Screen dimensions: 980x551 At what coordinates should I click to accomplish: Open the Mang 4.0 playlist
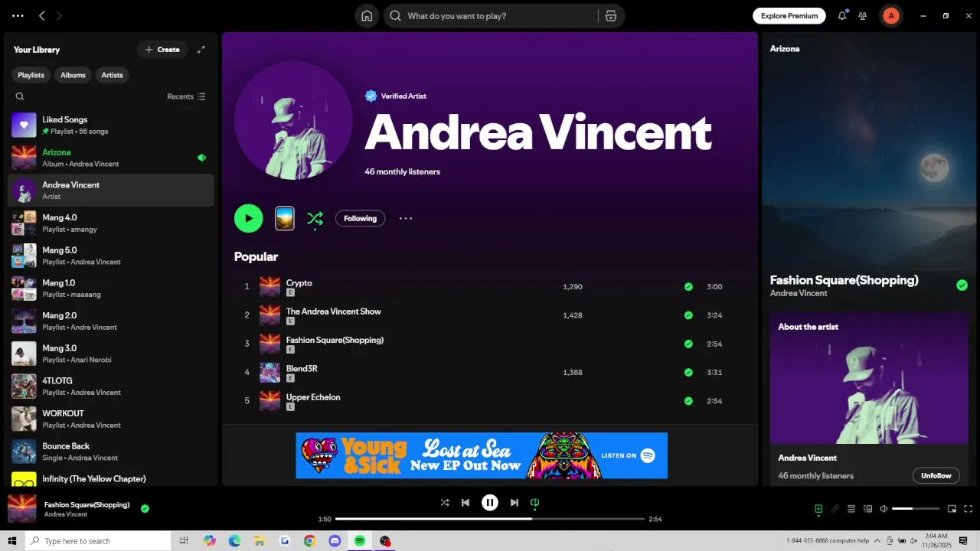[x=111, y=223]
